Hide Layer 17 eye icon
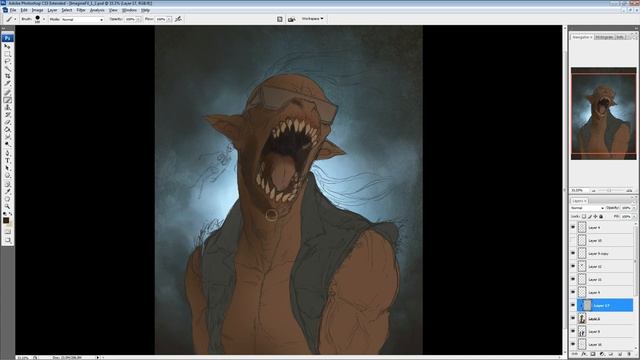The image size is (640, 360). [573, 305]
